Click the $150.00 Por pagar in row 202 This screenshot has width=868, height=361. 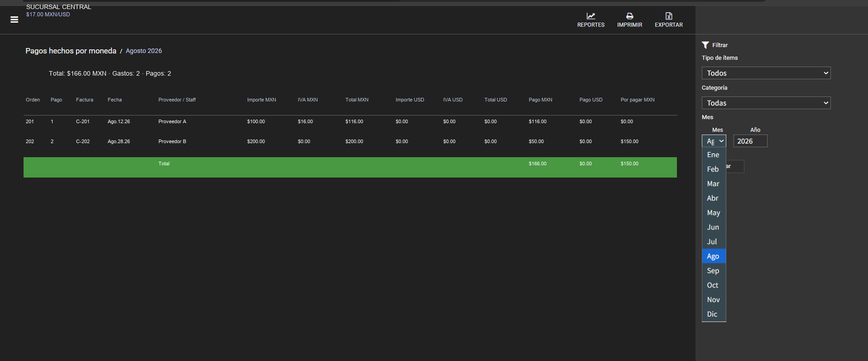pos(629,141)
